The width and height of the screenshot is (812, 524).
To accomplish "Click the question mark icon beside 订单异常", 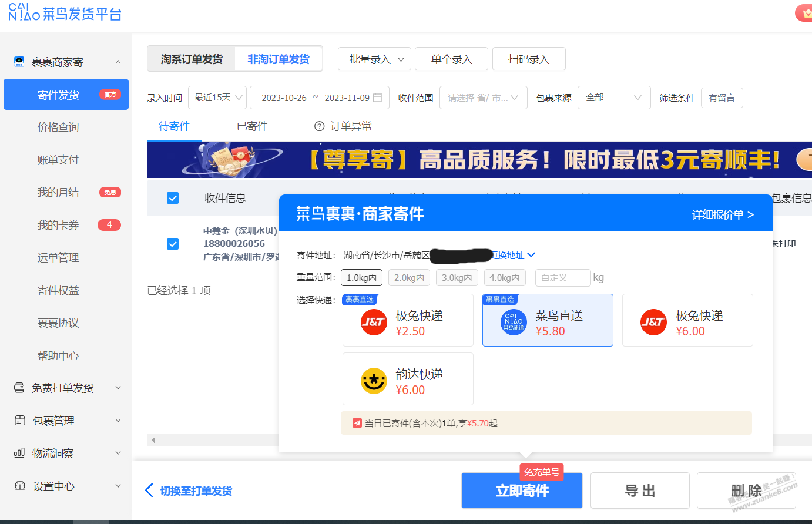I will pos(320,126).
